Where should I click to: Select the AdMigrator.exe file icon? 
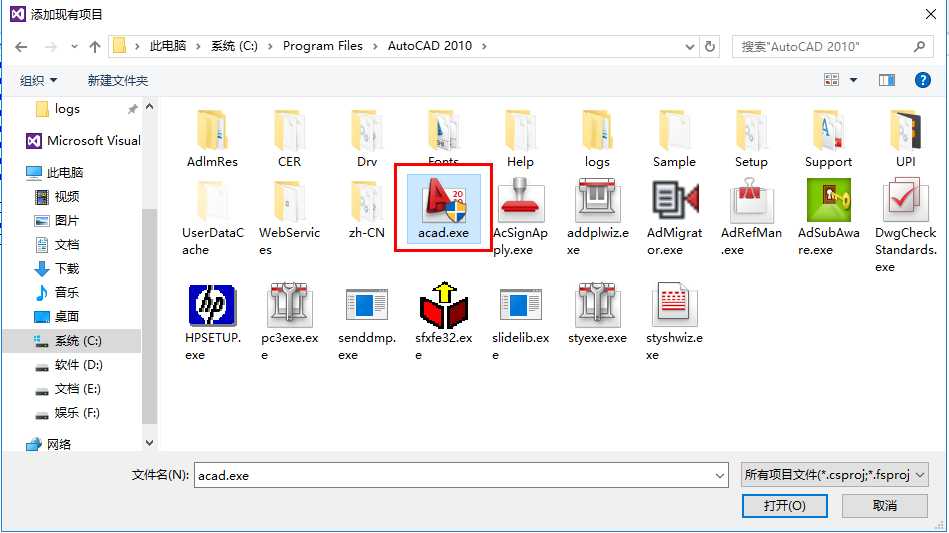tap(674, 200)
